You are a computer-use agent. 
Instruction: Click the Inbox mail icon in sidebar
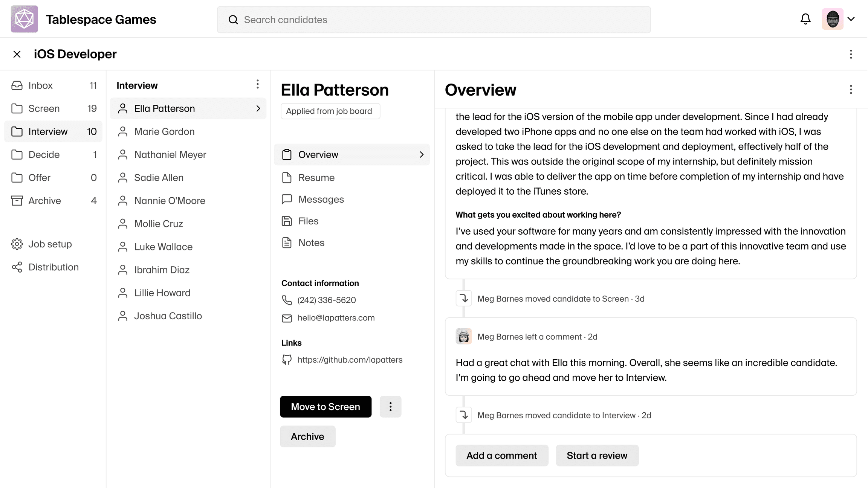(17, 85)
